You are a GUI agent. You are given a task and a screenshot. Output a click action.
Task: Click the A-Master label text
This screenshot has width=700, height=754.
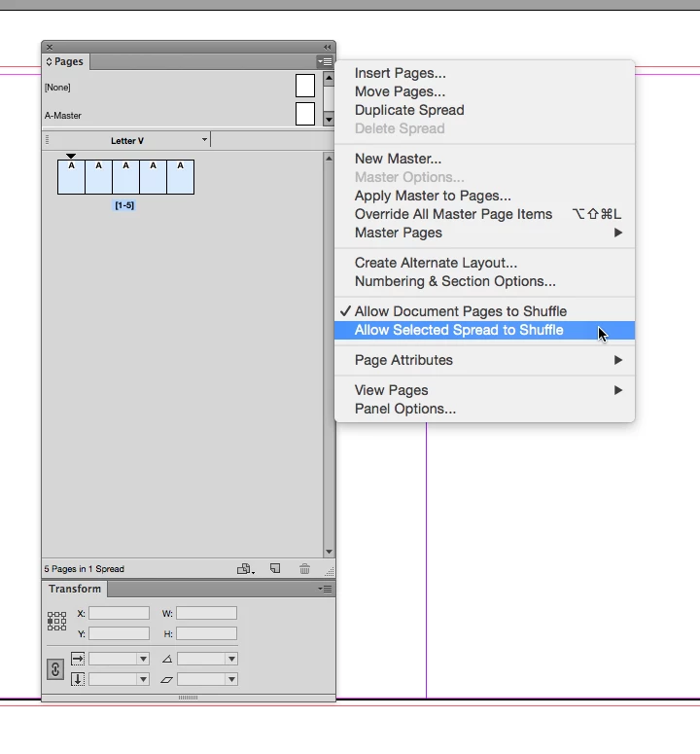63,116
